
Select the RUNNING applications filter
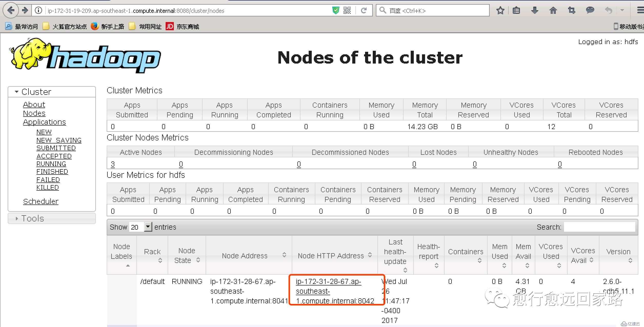(x=51, y=164)
